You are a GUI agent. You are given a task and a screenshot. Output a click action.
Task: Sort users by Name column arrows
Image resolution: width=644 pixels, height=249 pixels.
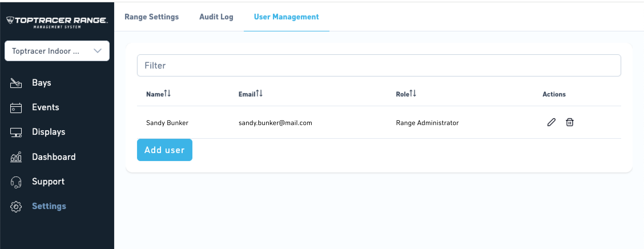click(167, 93)
